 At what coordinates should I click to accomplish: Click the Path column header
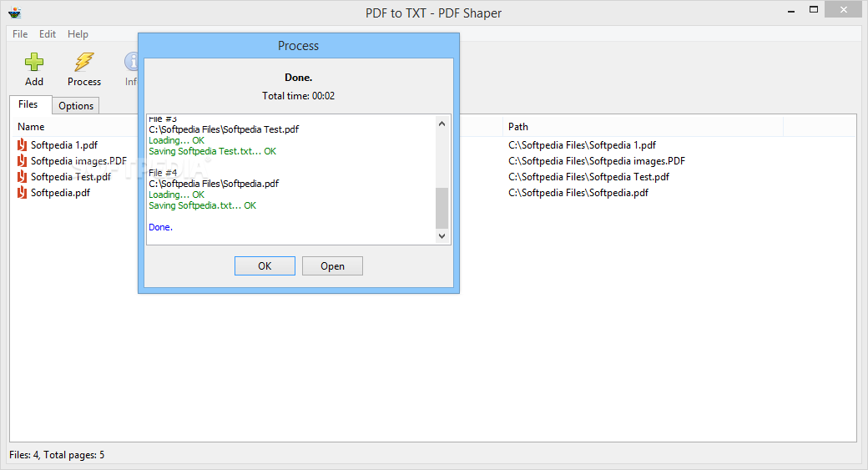[518, 127]
